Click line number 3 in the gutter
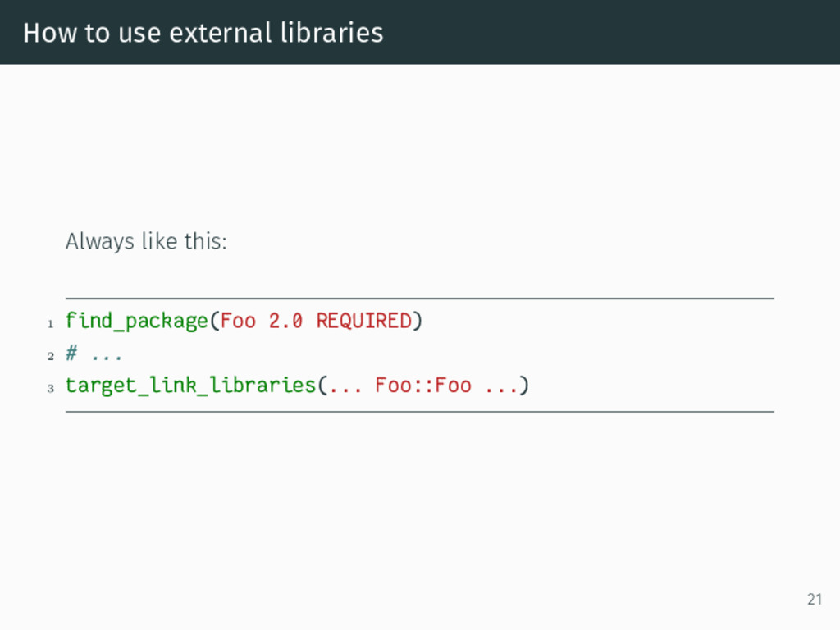Screen dimensions: 840x630 [x=50, y=388]
